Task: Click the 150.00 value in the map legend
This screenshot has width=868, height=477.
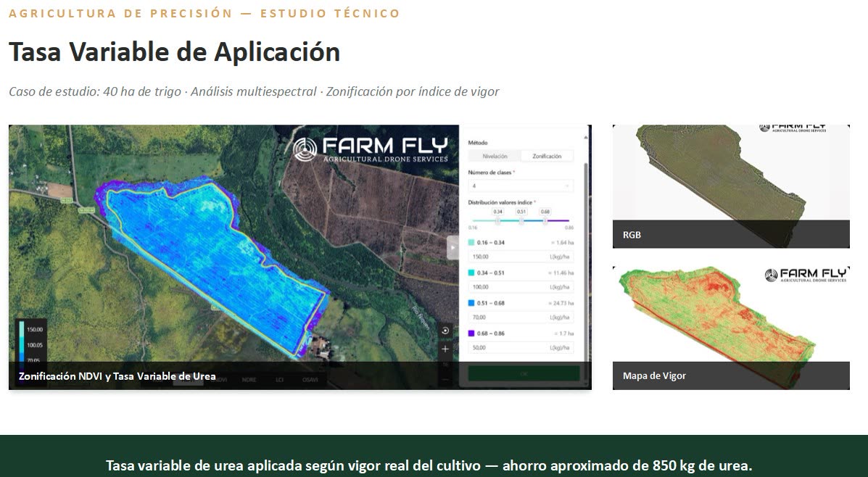Action: click(x=35, y=330)
